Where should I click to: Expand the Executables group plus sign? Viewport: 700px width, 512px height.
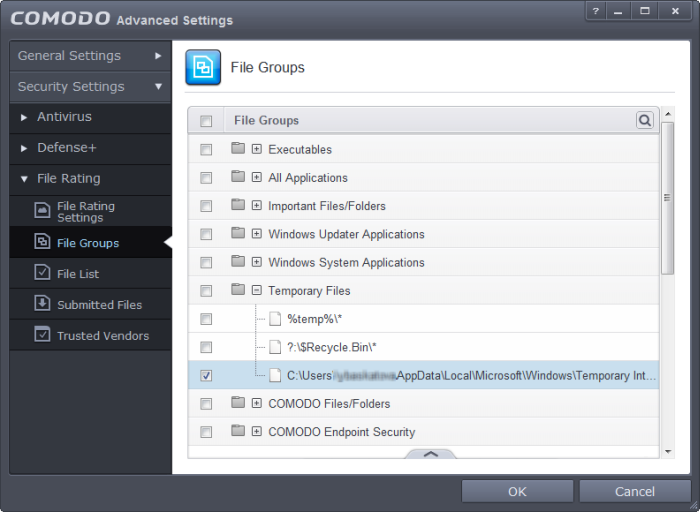coord(256,149)
